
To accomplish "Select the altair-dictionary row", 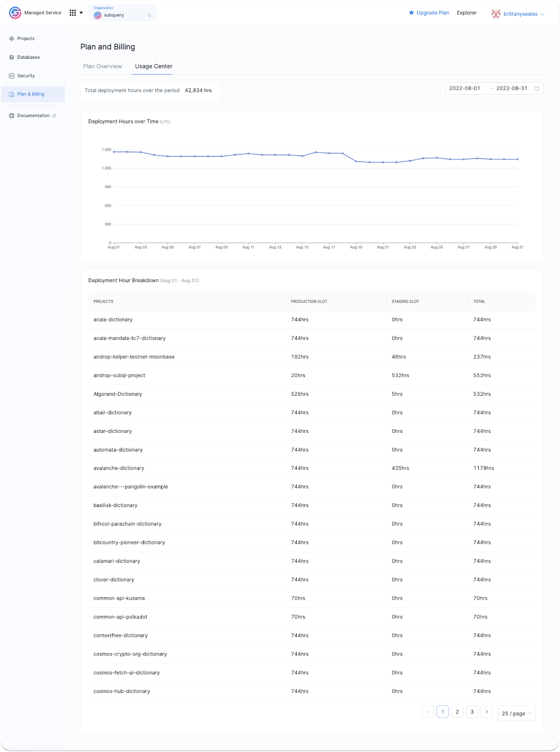I will click(x=312, y=413).
